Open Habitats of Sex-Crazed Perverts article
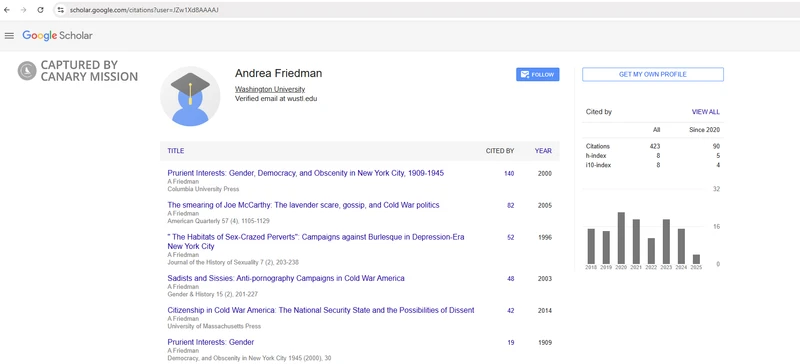 pyautogui.click(x=316, y=241)
